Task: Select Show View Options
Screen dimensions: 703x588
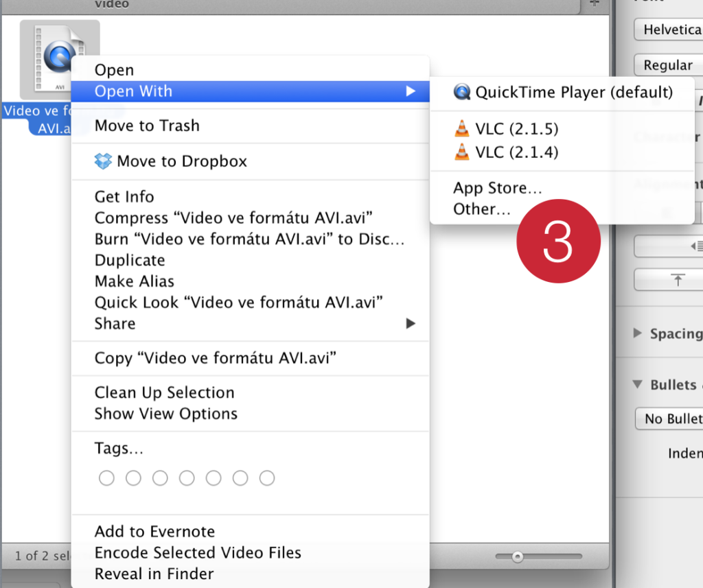Action: click(250, 414)
